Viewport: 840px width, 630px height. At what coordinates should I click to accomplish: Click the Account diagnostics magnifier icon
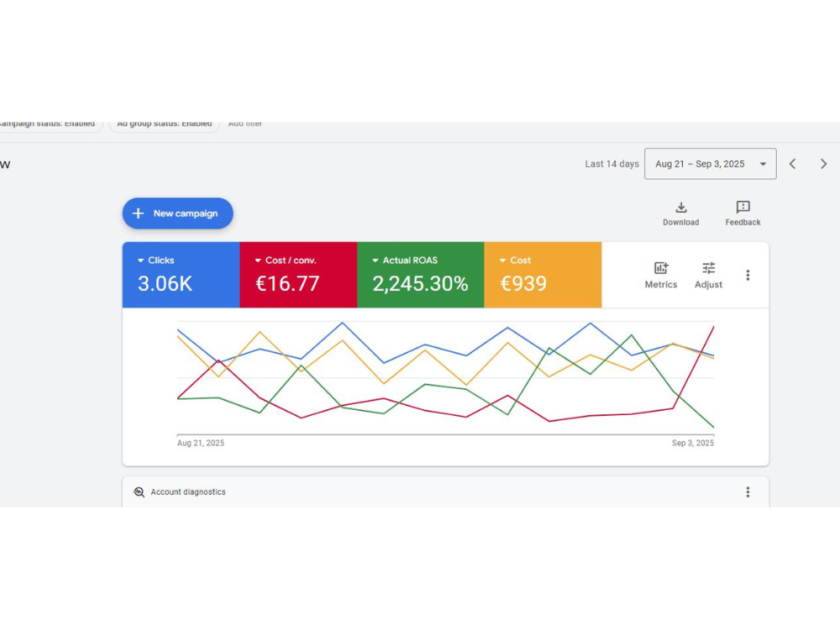138,491
